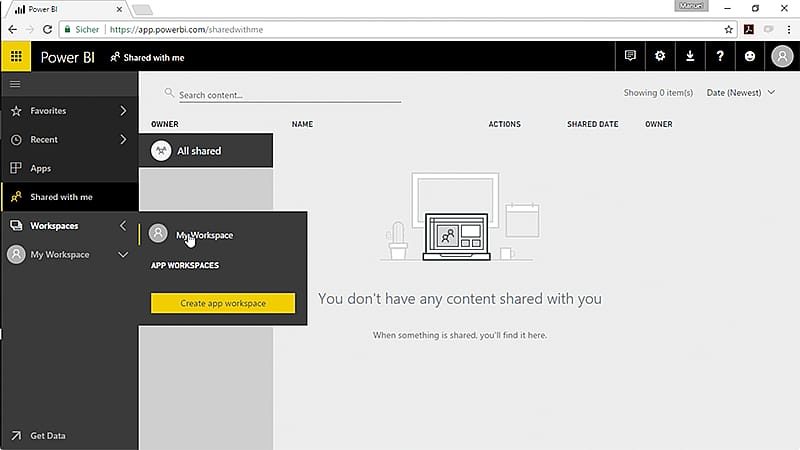Select the Power BI browser tab
The height and width of the screenshot is (450, 800).
pos(68,9)
